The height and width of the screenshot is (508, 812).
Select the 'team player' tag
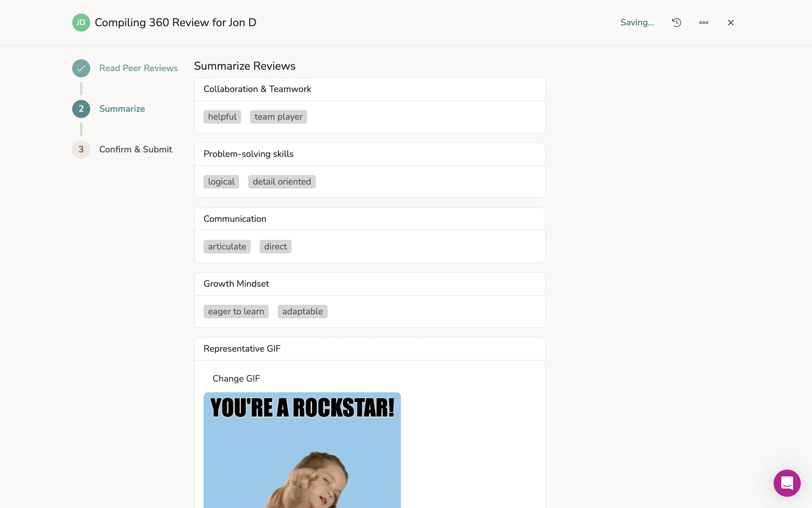click(x=278, y=117)
